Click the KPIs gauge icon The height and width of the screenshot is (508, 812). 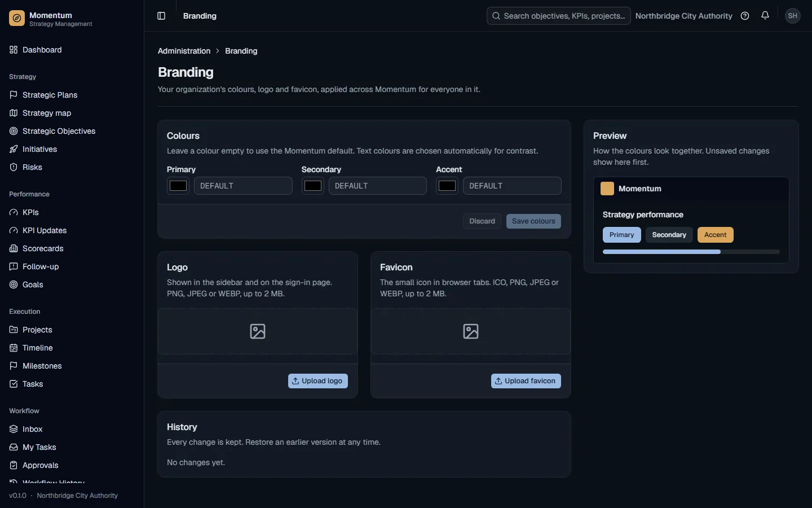tap(14, 212)
